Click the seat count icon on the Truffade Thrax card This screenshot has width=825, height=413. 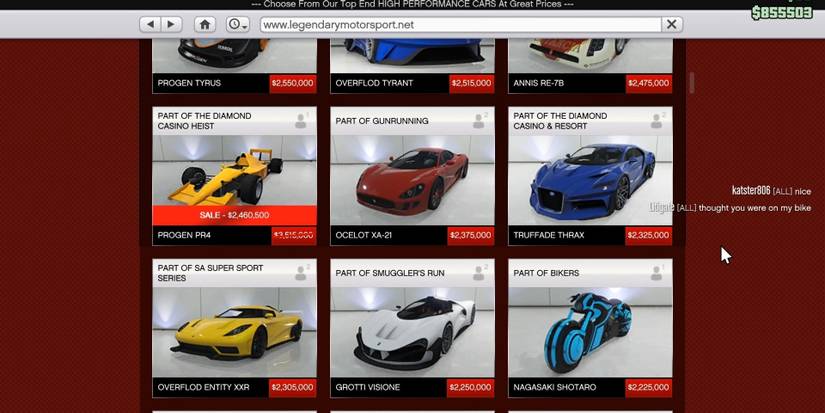pos(657,120)
